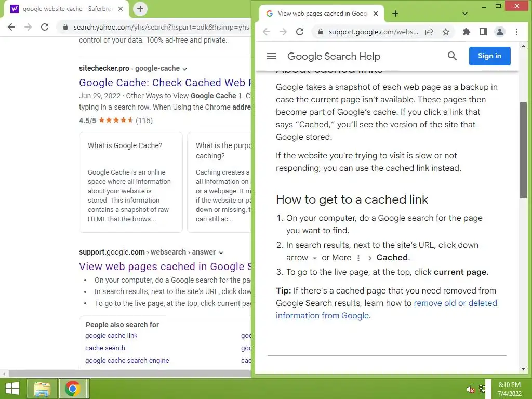Click the lock icon beside the search.yahoo.com address
The width and height of the screenshot is (532, 399).
(x=65, y=27)
